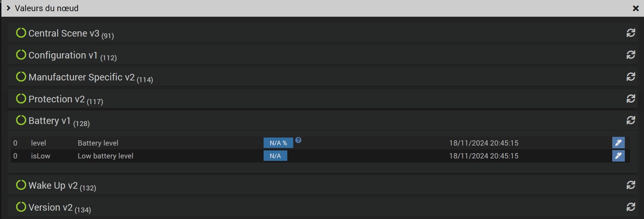Screen dimensions: 644x219
Task: Select the Low battery level row label
Action: (x=105, y=156)
